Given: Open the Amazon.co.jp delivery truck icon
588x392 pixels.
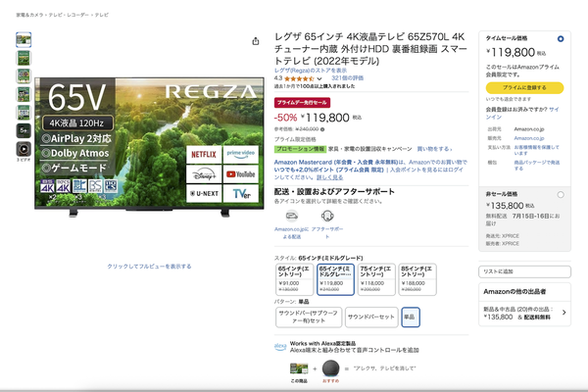Looking at the screenshot, I should [292, 216].
